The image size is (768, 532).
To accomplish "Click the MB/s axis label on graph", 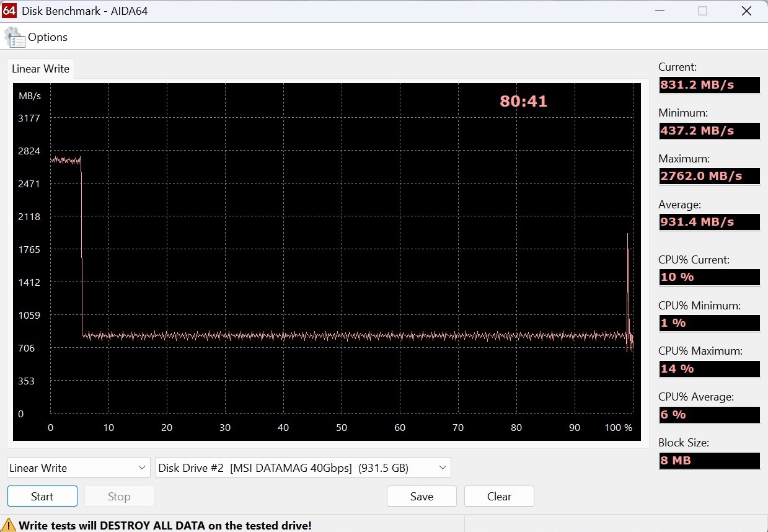I will [x=30, y=96].
